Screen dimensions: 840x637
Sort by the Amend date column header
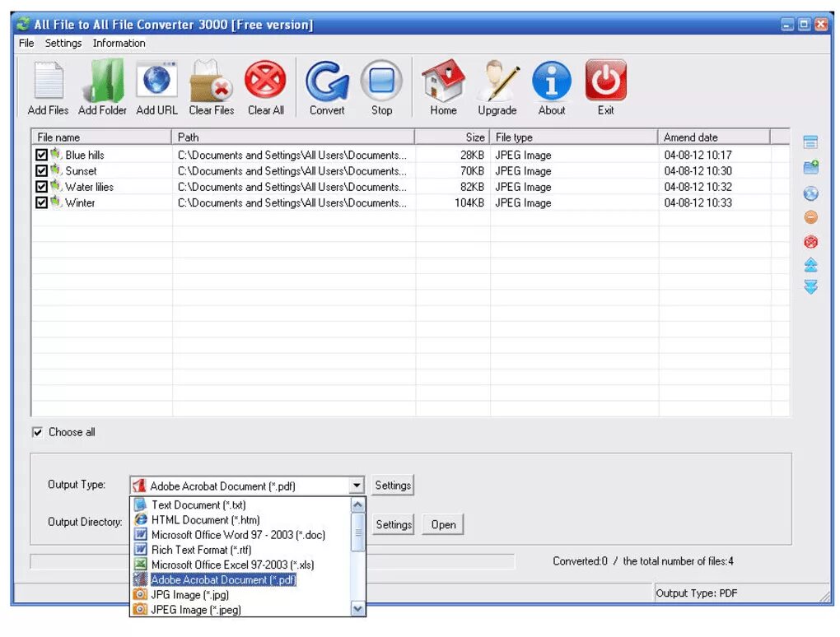click(714, 137)
